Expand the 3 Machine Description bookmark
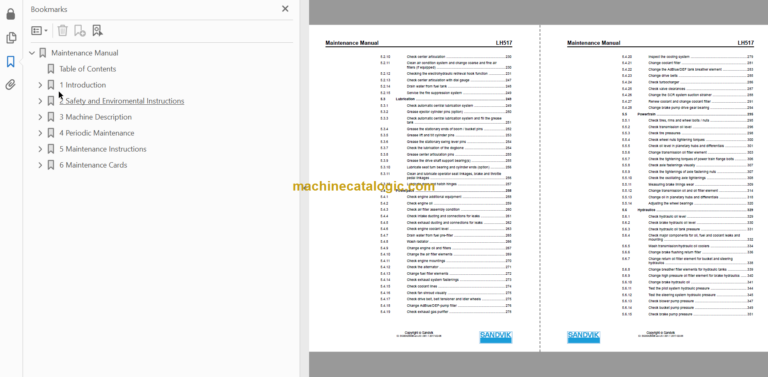768x377 pixels. click(40, 117)
